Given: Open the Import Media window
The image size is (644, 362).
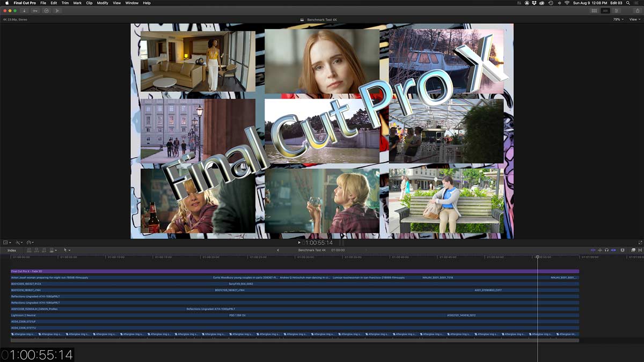Looking at the screenshot, I should click(x=24, y=11).
